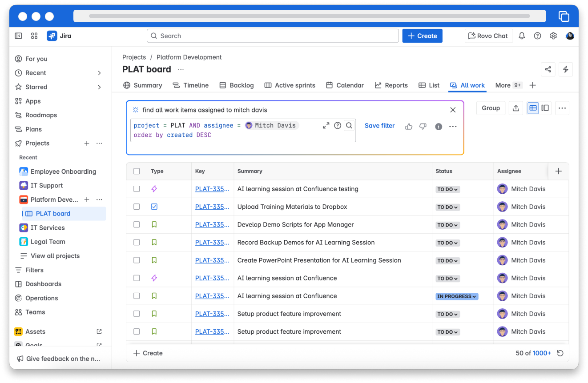Open the user profile avatar

click(x=570, y=36)
